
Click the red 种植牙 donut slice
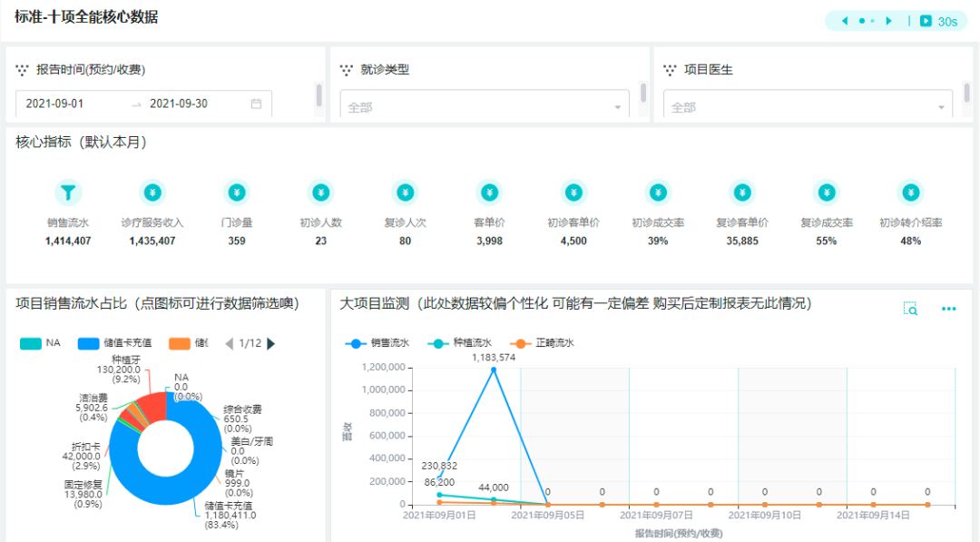(x=155, y=407)
